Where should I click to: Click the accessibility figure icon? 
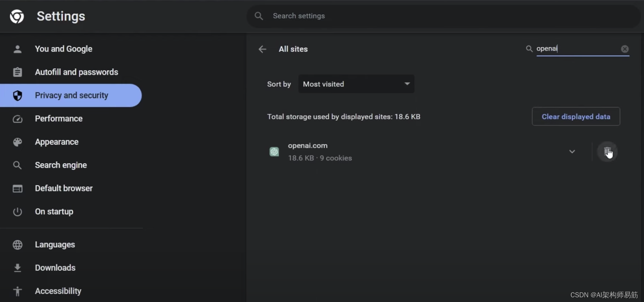[x=17, y=291]
